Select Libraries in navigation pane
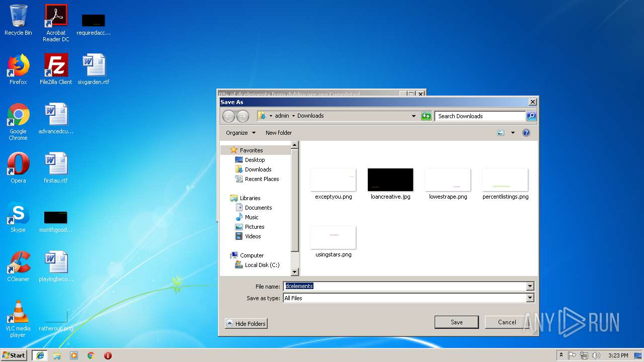This screenshot has width=644, height=362. [x=250, y=198]
